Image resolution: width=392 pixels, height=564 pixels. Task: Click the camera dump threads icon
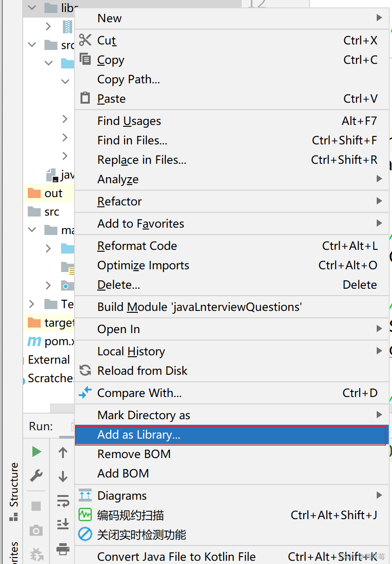click(36, 531)
